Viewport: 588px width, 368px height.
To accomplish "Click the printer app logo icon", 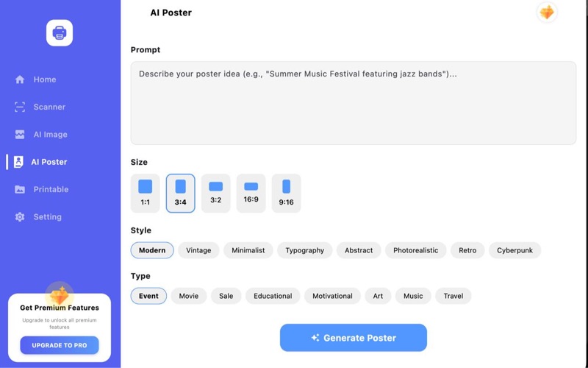I will (x=60, y=32).
